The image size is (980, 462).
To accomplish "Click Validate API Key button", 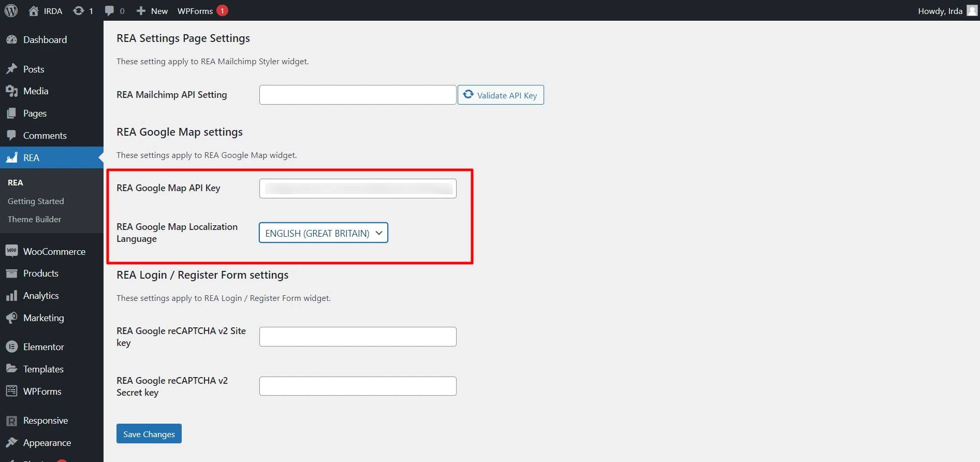I will click(x=501, y=95).
